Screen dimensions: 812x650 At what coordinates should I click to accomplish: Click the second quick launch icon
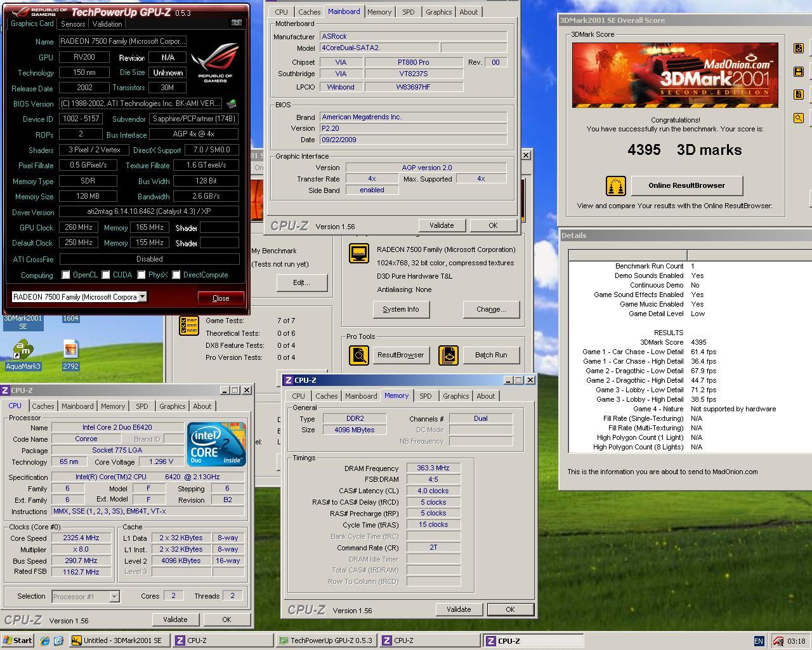[58, 641]
